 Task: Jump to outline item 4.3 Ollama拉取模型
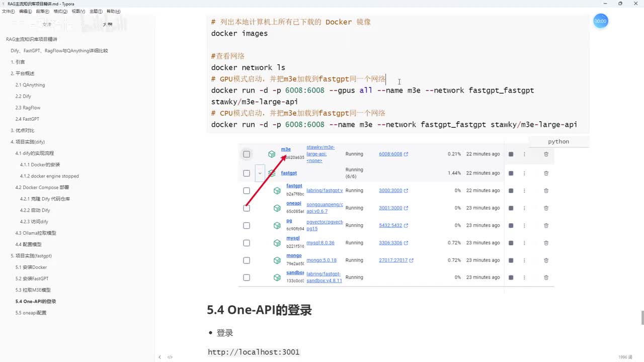point(36,233)
